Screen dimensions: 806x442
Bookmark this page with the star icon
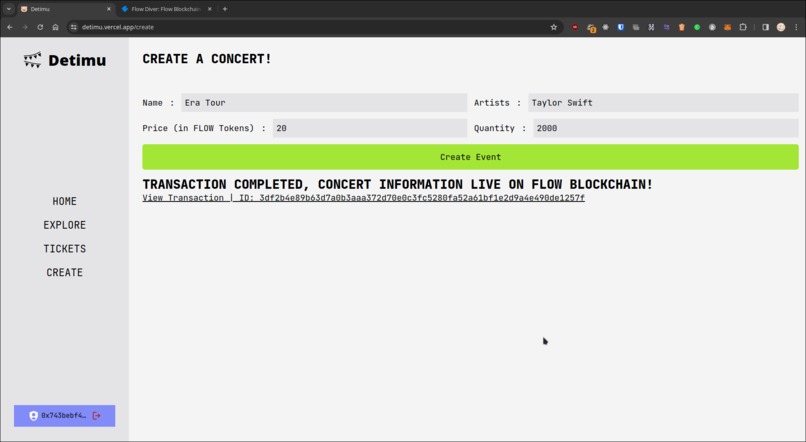click(x=554, y=27)
